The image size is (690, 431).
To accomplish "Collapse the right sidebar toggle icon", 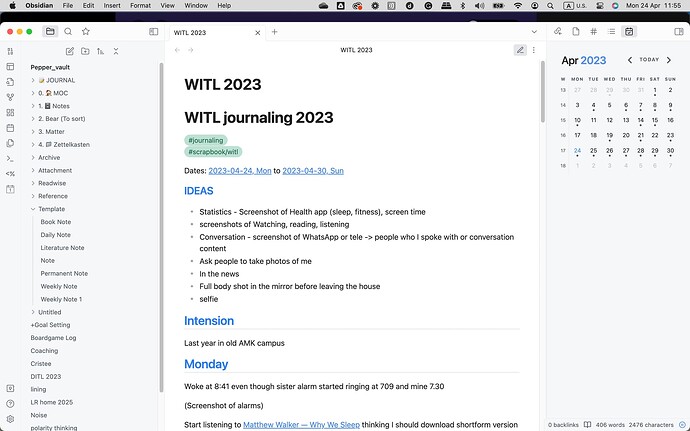I will tap(679, 32).
